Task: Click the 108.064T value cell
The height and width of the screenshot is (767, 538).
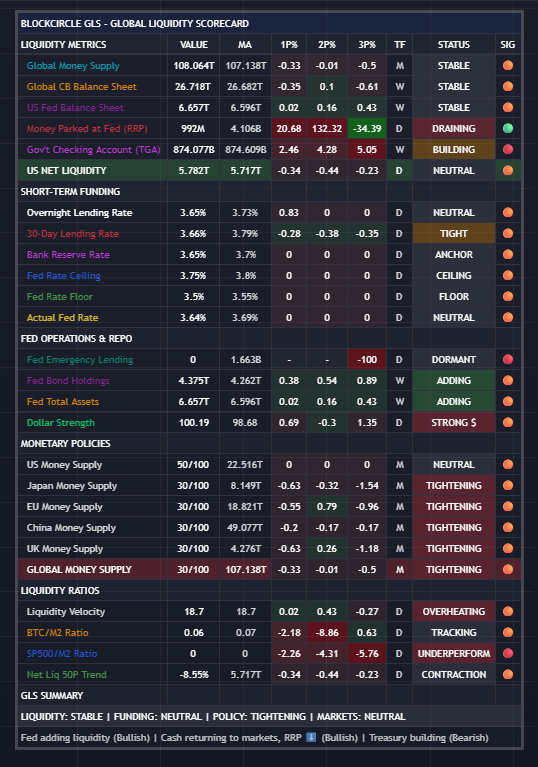Action: tap(194, 66)
